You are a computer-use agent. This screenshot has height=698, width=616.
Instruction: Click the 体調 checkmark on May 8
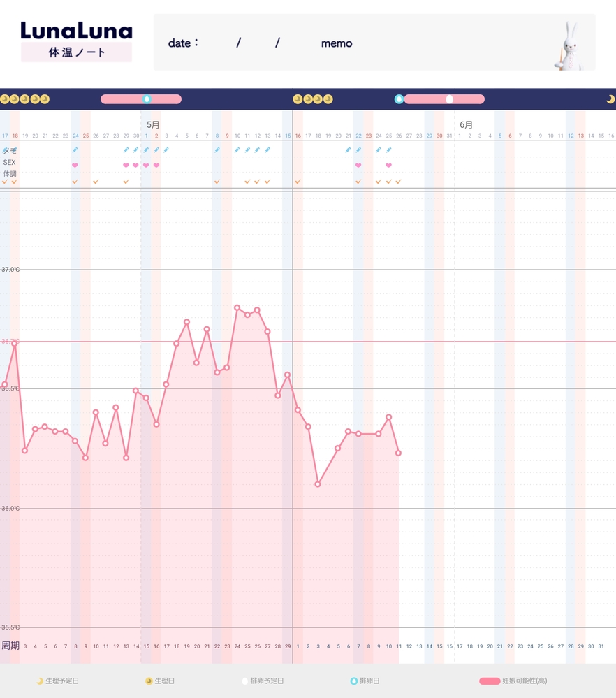pyautogui.click(x=217, y=182)
